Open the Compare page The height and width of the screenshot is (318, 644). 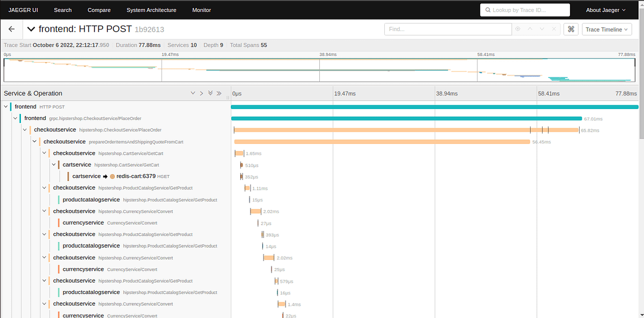[x=99, y=10]
